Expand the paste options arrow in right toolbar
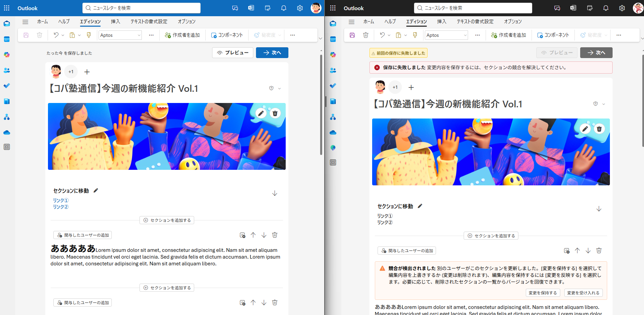The width and height of the screenshot is (644, 315). tap(406, 35)
